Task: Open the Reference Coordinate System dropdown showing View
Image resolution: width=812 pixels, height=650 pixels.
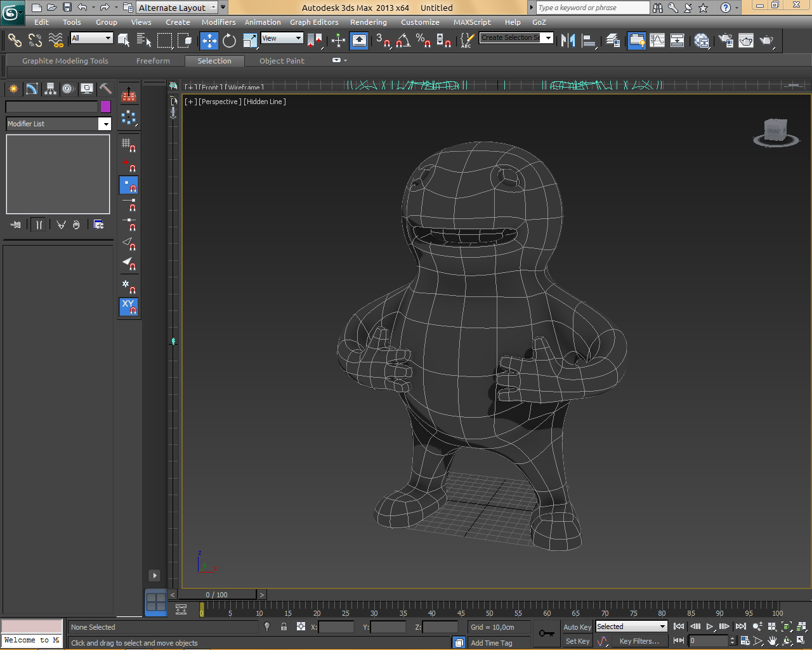Action: click(x=282, y=38)
